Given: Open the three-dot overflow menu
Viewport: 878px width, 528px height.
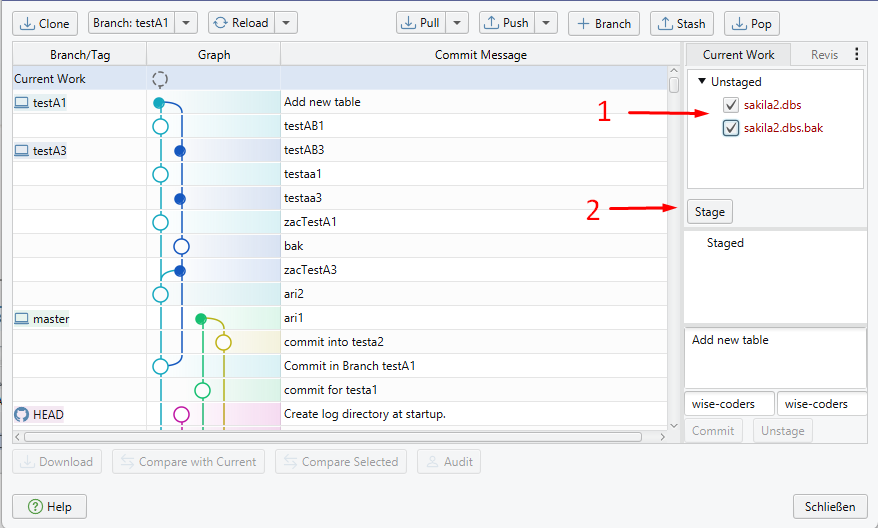Looking at the screenshot, I should [x=856, y=54].
